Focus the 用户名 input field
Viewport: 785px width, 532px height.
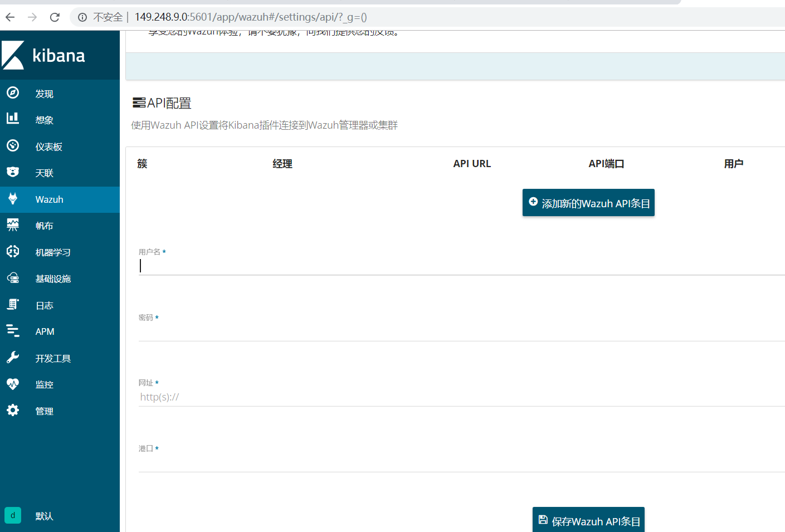tap(462, 266)
